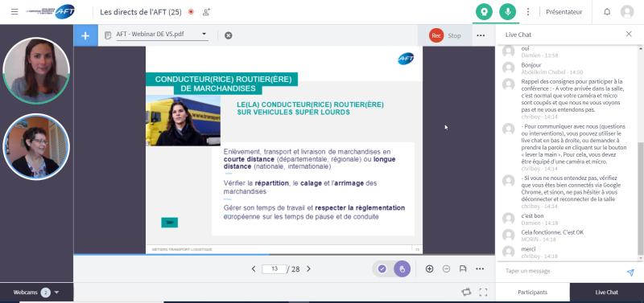Click the 'Live Chat' panel header
This screenshot has width=644, height=303.
(x=518, y=35)
